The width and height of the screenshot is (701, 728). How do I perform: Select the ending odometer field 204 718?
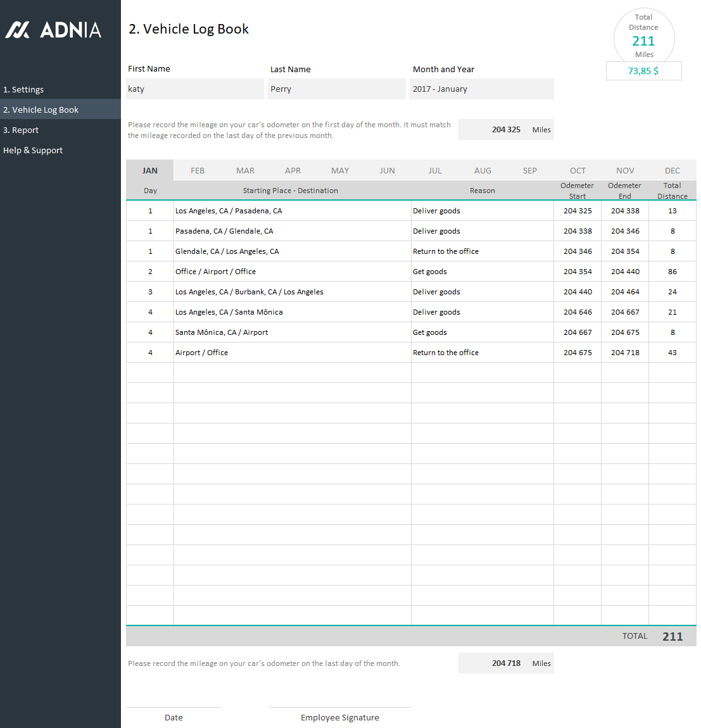[x=505, y=663]
